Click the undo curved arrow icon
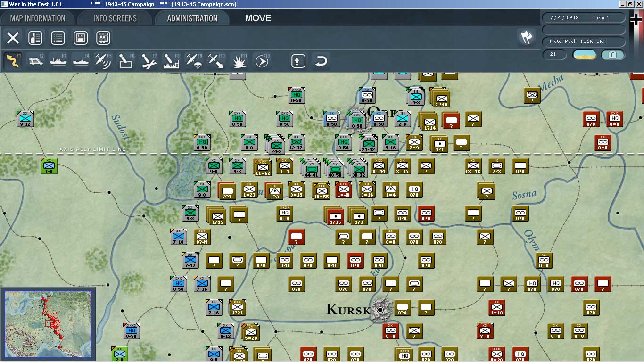 (x=321, y=61)
